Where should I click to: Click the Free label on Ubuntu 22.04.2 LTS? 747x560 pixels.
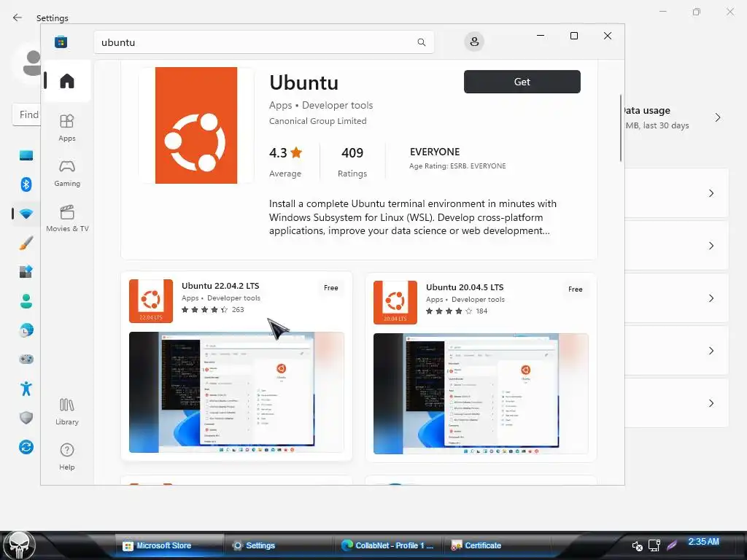[x=330, y=287]
